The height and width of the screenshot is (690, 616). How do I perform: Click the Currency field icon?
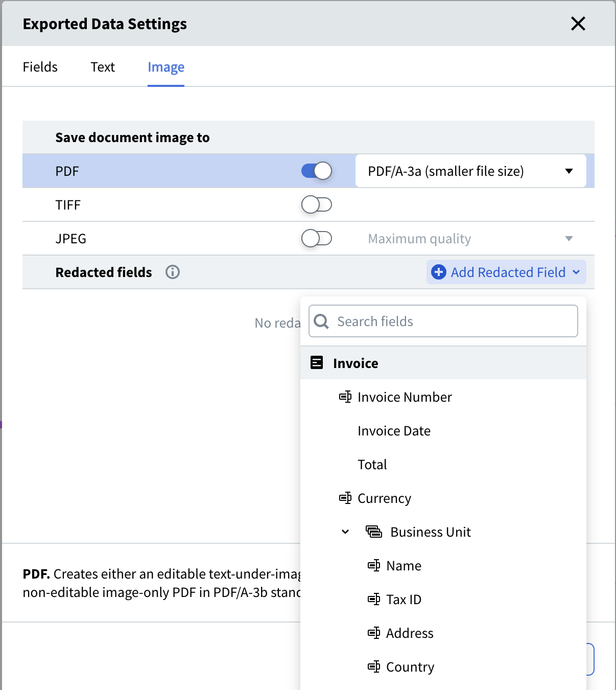pyautogui.click(x=345, y=498)
